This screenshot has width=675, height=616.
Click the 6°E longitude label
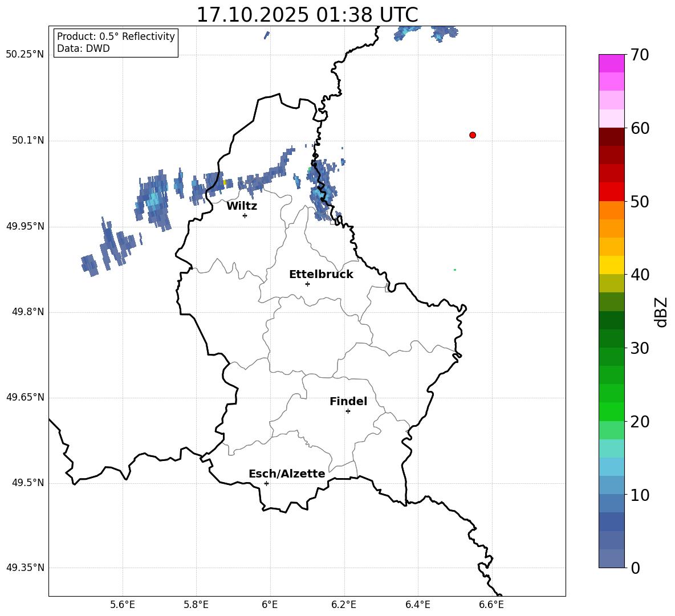coord(270,605)
